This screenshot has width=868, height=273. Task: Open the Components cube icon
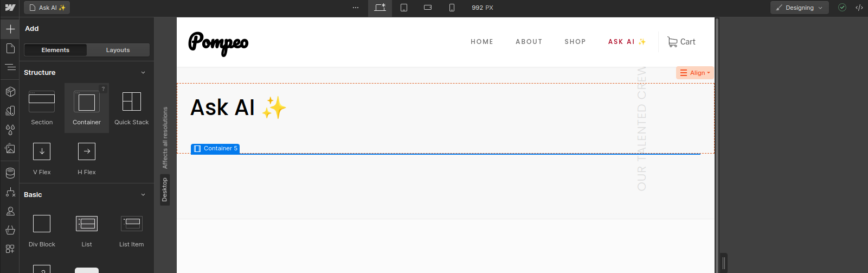(x=10, y=92)
